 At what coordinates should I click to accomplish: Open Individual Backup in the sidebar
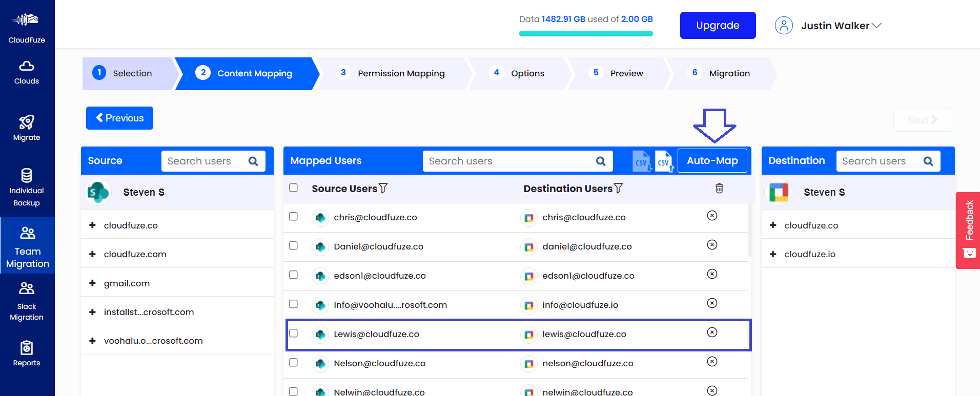point(27,187)
